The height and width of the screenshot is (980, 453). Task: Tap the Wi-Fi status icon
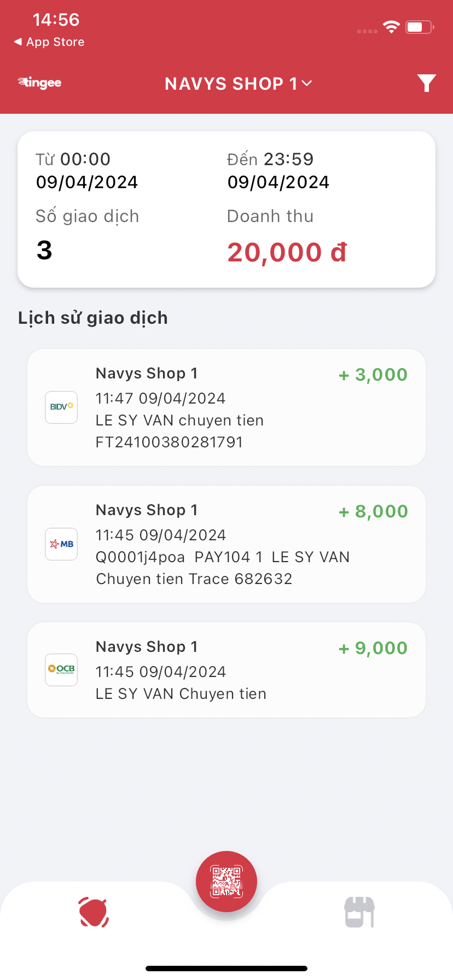(x=391, y=27)
